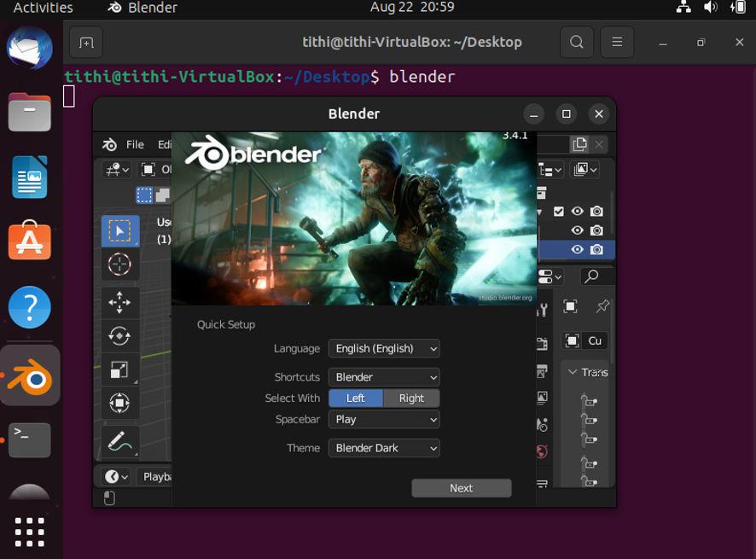
Task: Open the Output properties tab icon
Action: pos(543,371)
